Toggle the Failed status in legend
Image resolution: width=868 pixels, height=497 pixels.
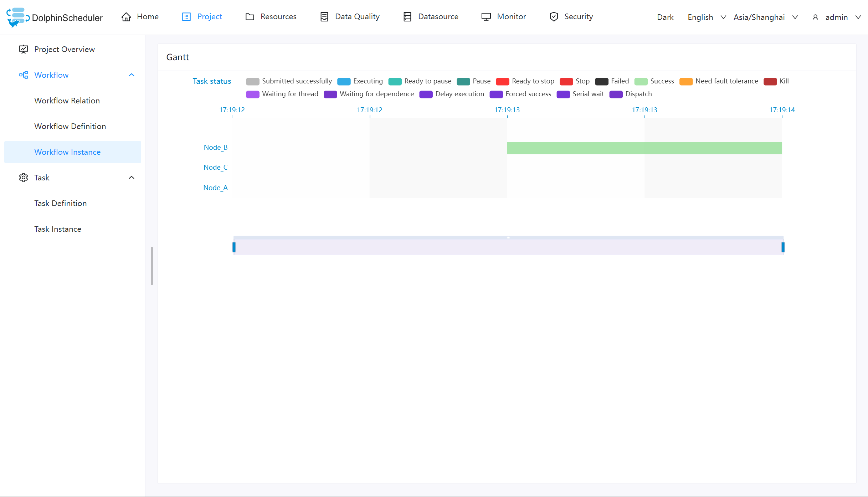point(601,81)
